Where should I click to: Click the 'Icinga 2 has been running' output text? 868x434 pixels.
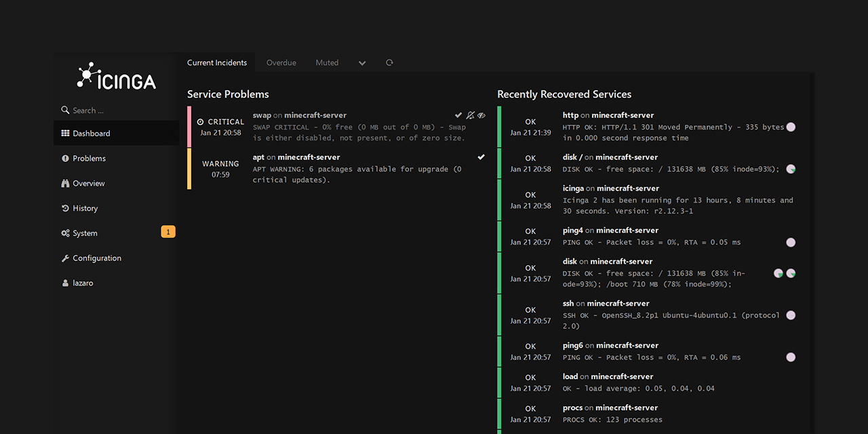[x=677, y=205]
